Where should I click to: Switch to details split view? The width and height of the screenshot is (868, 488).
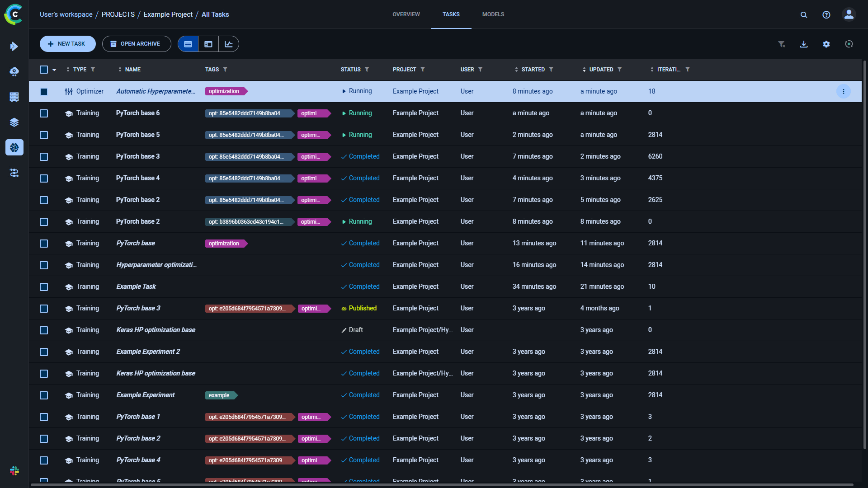(208, 44)
